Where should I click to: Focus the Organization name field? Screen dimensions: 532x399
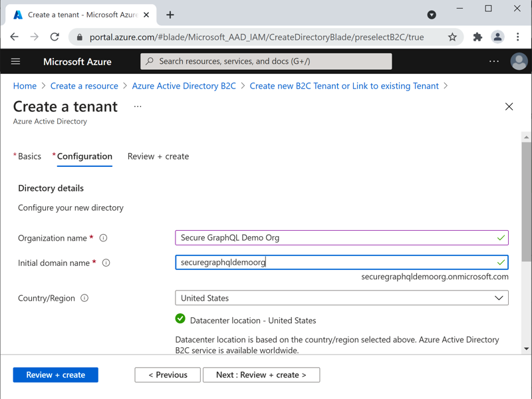[x=342, y=238]
